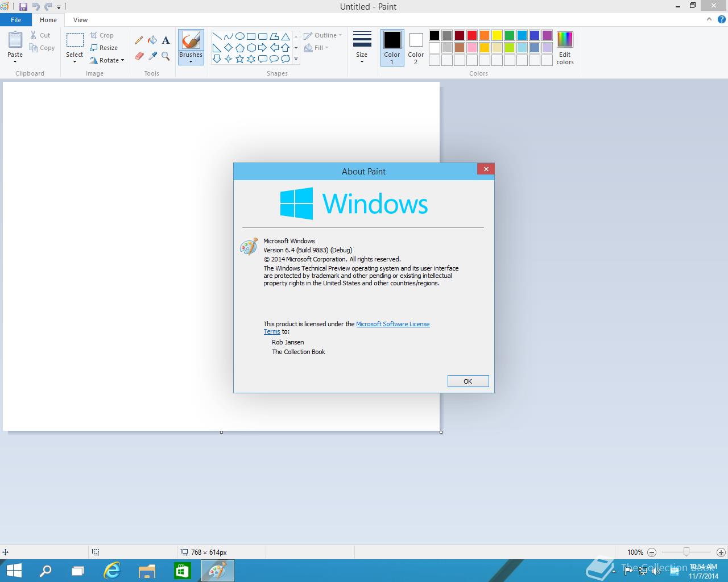The height and width of the screenshot is (582, 728).
Task: Open Search from the taskbar
Action: (x=45, y=571)
